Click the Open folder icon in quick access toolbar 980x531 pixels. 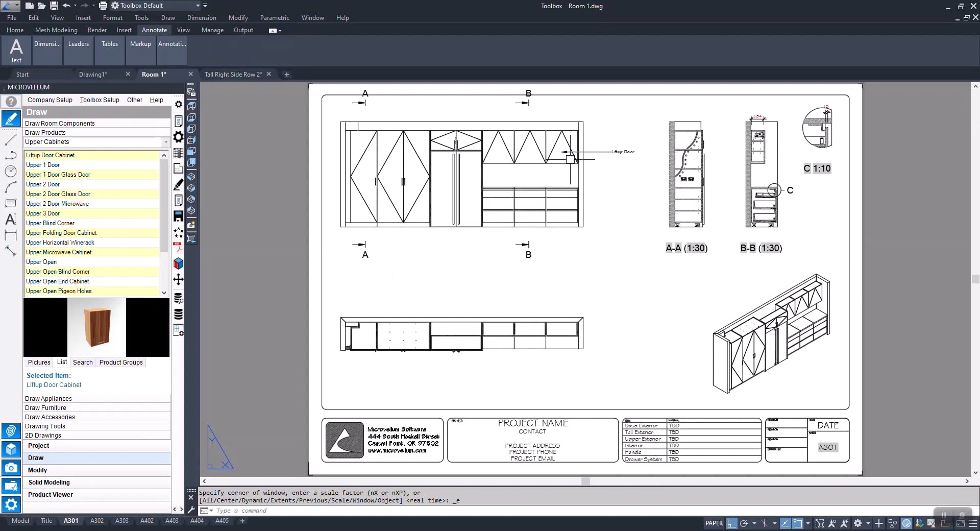point(41,6)
